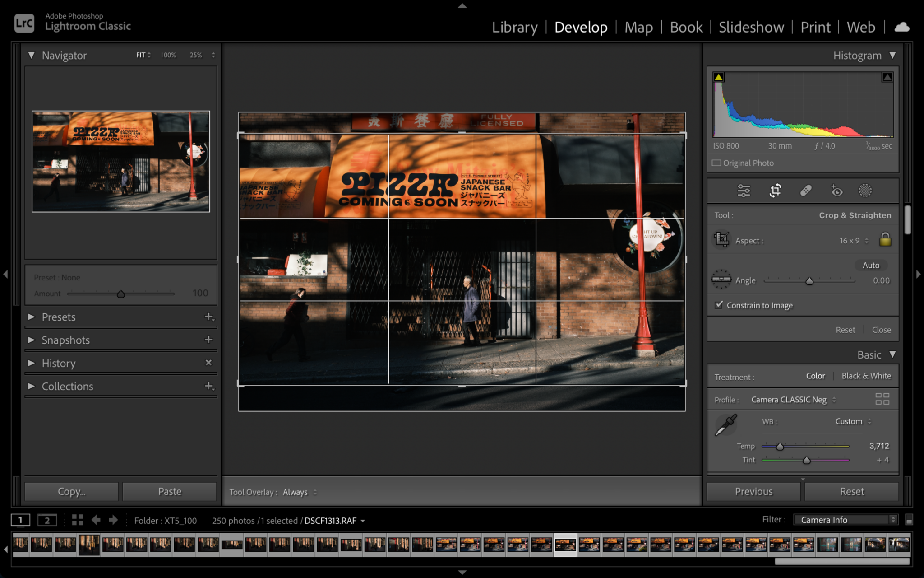Open the Slideshow module
Image resolution: width=924 pixels, height=578 pixels.
pyautogui.click(x=751, y=27)
